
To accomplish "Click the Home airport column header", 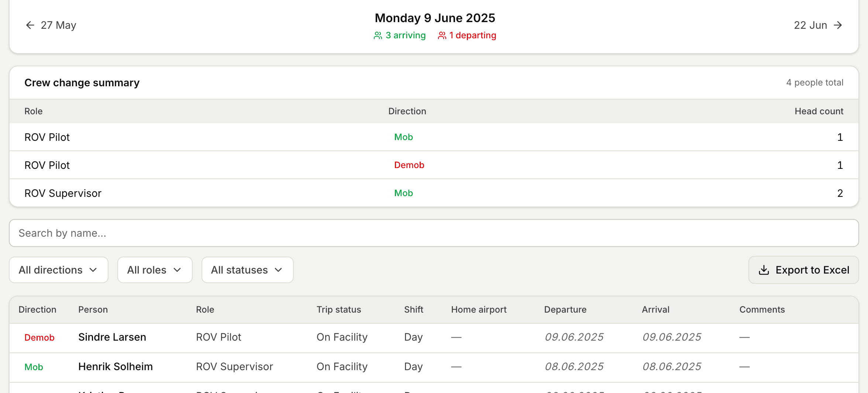I will coord(479,310).
